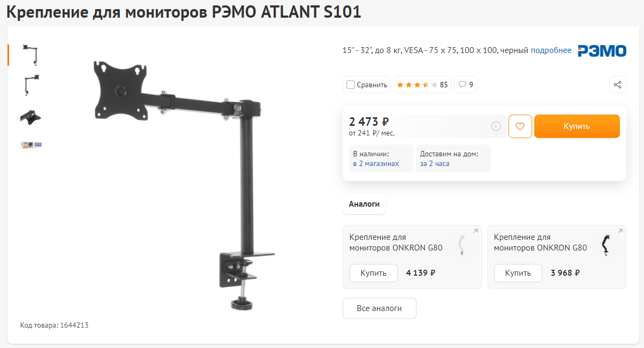The image size is (644, 348).
Task: Open the РЭМО brand logo
Action: pos(602,51)
